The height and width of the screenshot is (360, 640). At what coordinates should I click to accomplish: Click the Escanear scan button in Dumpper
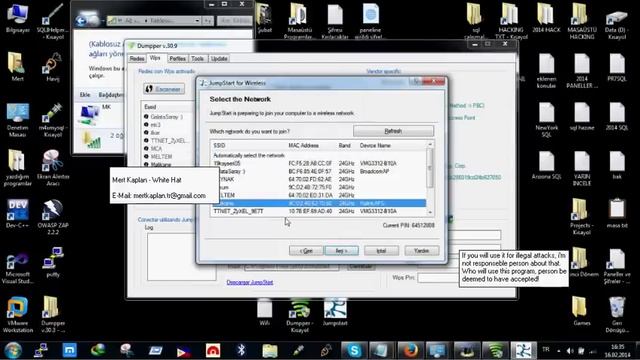(164, 89)
